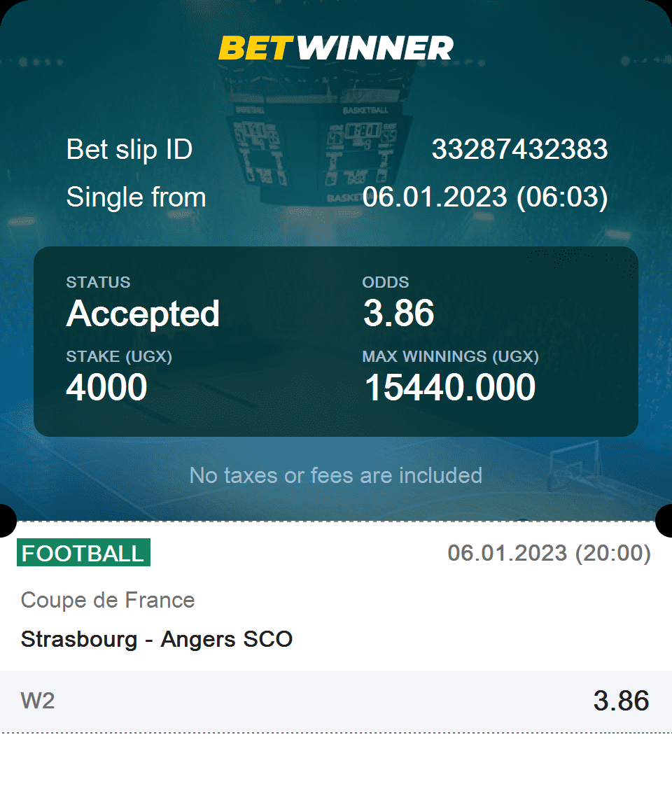Click the MAX WINNINGS (UGX) heading
Image resolution: width=672 pixels, height=812 pixels.
tap(450, 356)
